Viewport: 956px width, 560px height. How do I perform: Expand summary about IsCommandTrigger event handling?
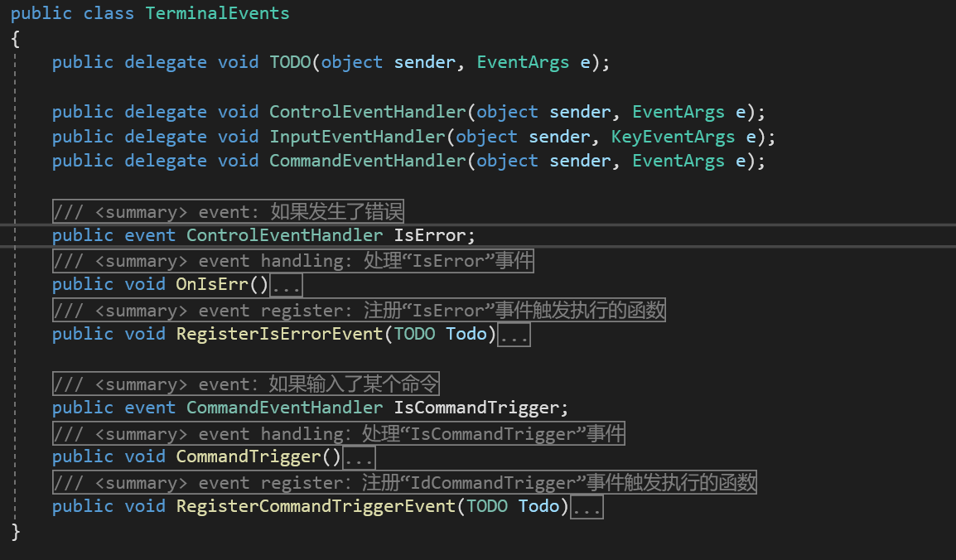click(339, 433)
